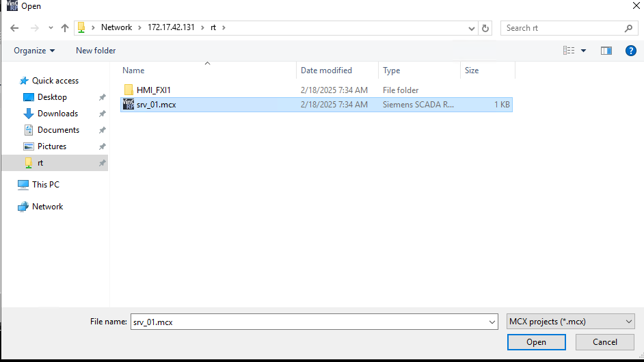Click the Open button
Viewport: 644px width, 362px height.
click(536, 342)
